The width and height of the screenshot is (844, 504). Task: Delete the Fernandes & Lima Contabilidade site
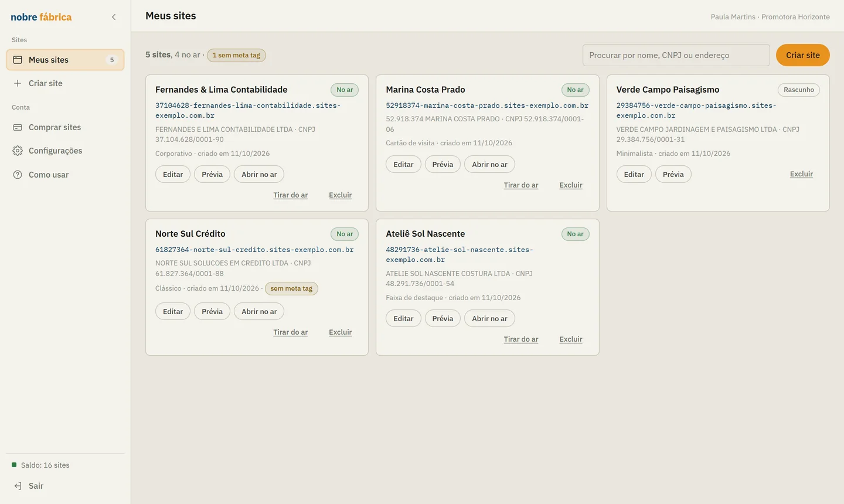[341, 195]
